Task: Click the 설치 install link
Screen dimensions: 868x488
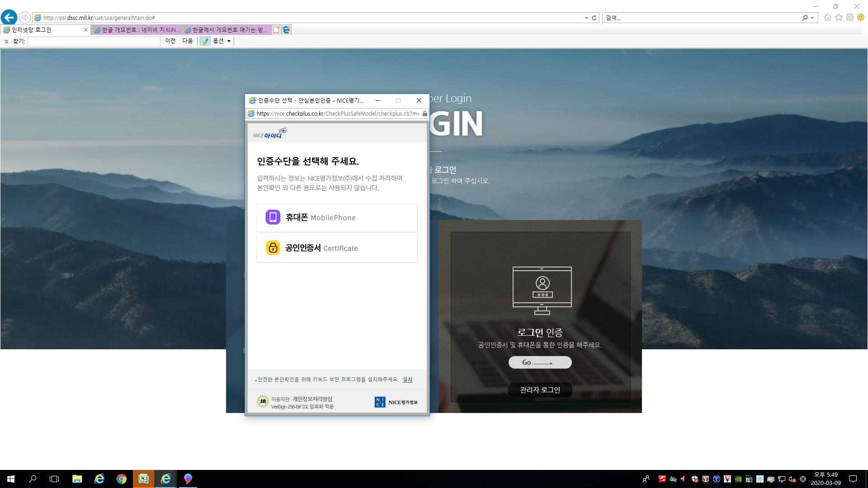Action: [x=407, y=380]
